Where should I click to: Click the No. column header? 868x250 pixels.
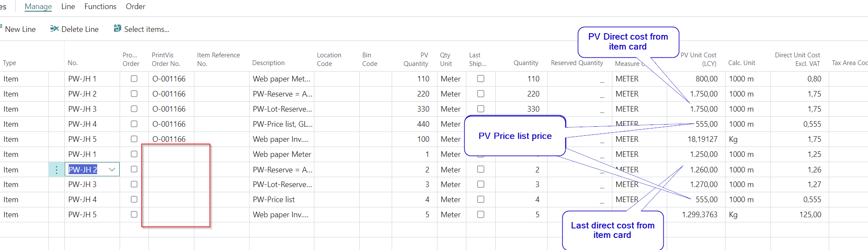[73, 63]
